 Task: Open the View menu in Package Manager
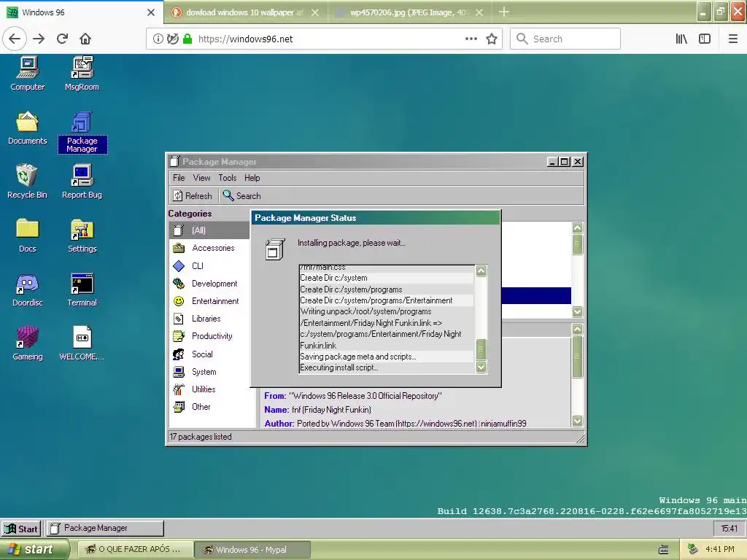click(x=201, y=178)
